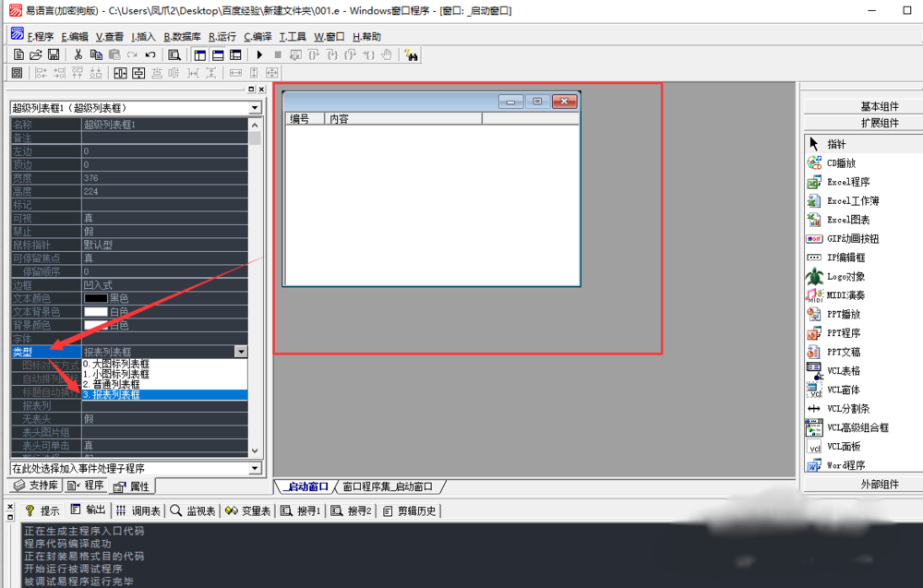Select the VCL高级组合框 component

point(857,427)
